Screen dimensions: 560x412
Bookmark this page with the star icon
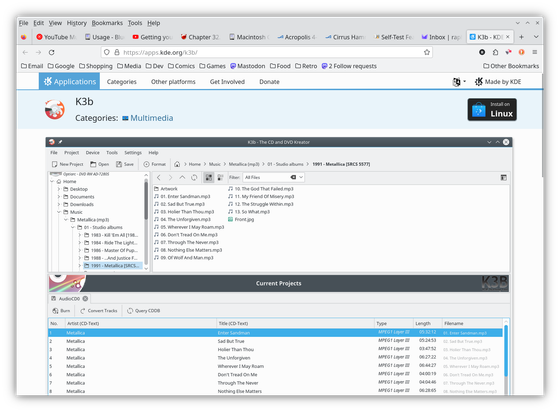coord(427,52)
